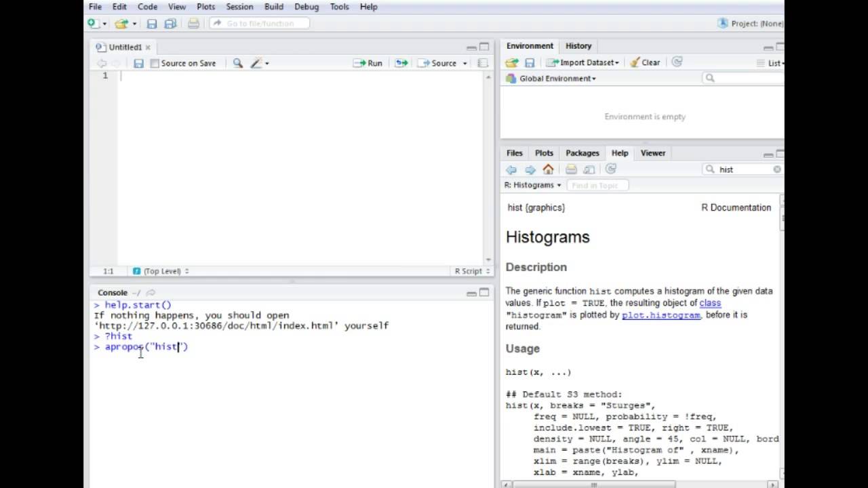Screen dimensions: 868x488
Task: Open the Import Dataset dropdown
Action: 583,62
